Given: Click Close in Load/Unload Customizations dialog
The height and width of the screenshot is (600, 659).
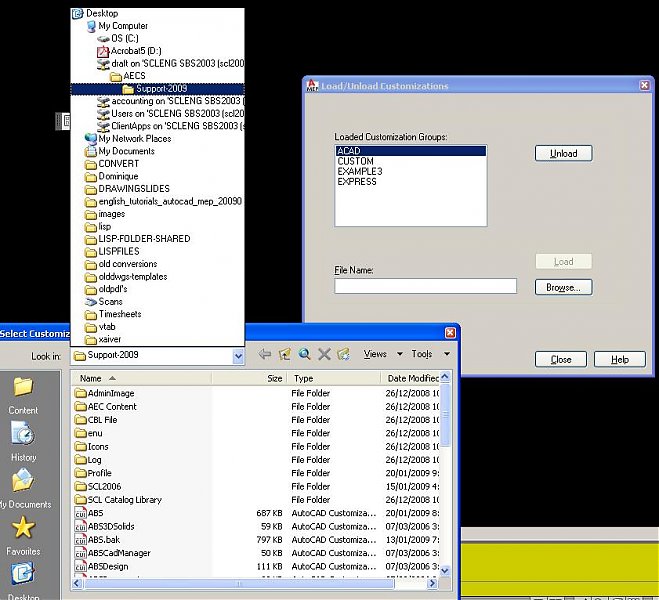Looking at the screenshot, I should [x=561, y=360].
